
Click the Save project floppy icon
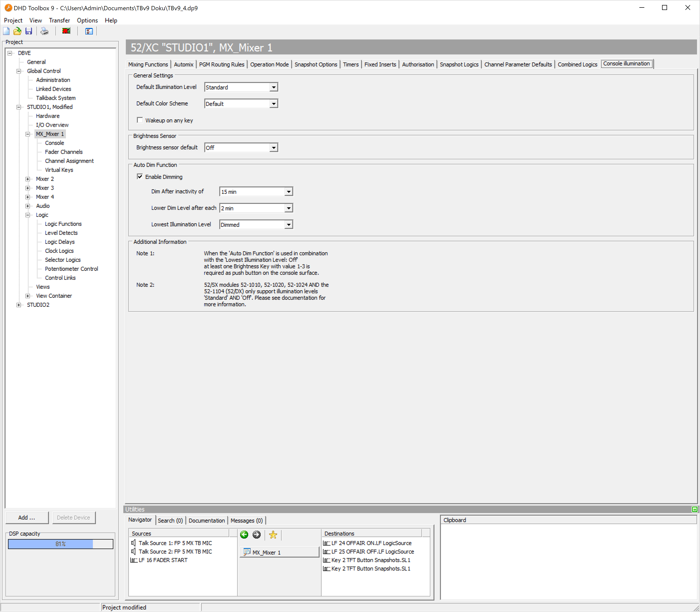(x=29, y=31)
